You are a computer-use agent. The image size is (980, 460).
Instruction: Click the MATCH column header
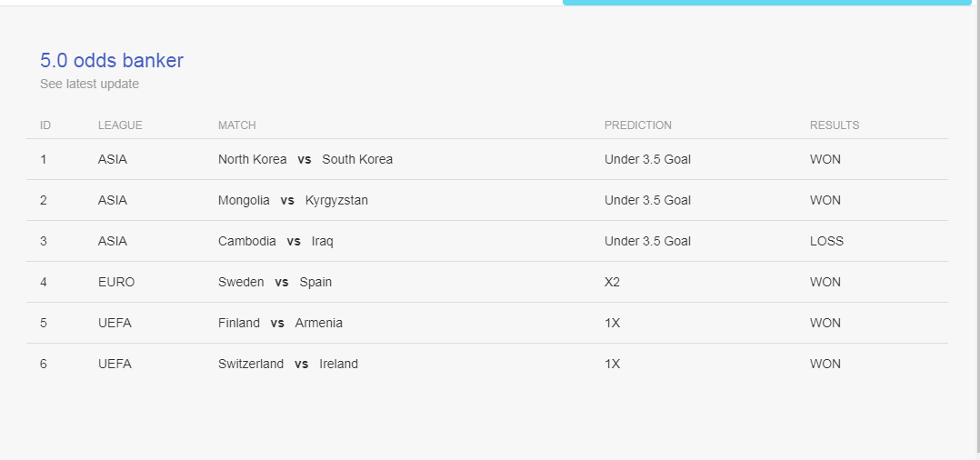237,125
